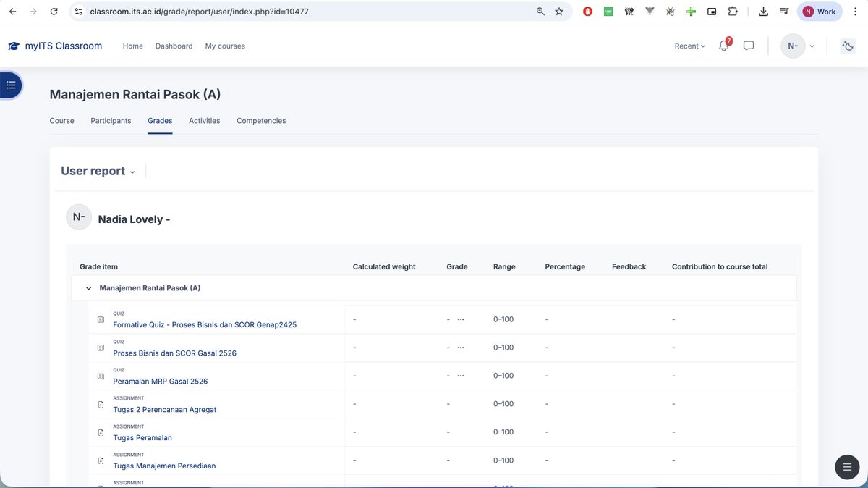Image resolution: width=868 pixels, height=488 pixels.
Task: Click the dark floating menu button at bottom right
Action: point(847,467)
